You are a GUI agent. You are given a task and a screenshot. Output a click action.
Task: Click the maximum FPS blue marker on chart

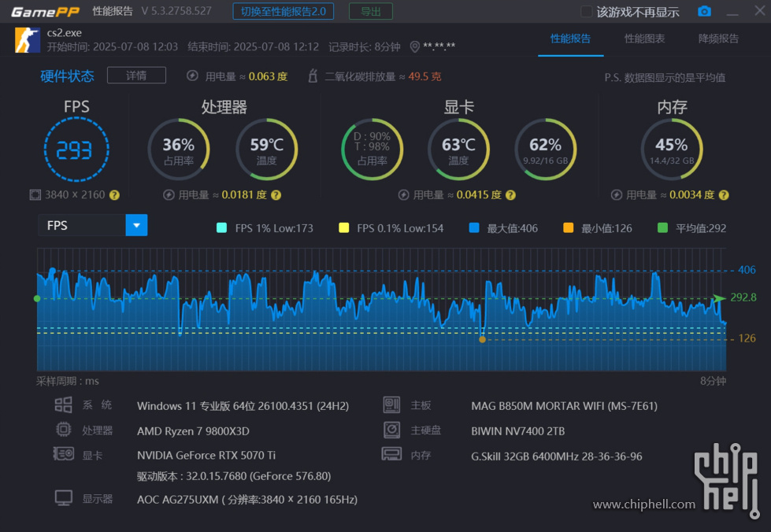click(x=53, y=271)
